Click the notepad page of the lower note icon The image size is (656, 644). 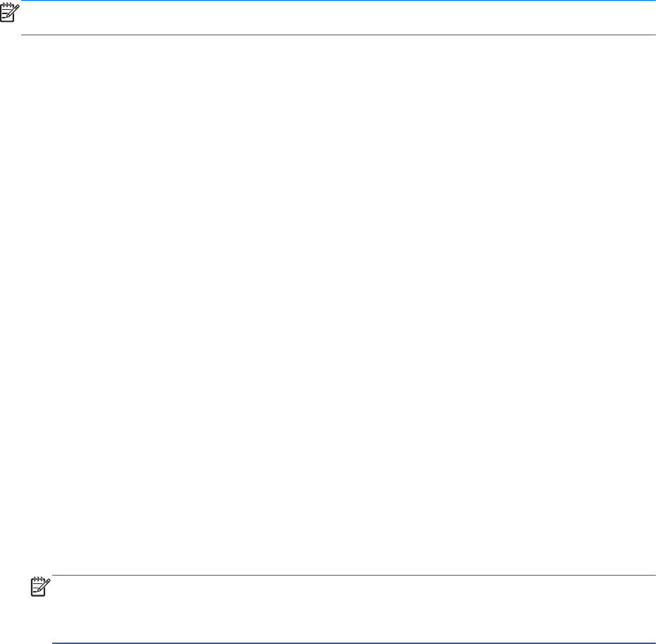click(37, 588)
